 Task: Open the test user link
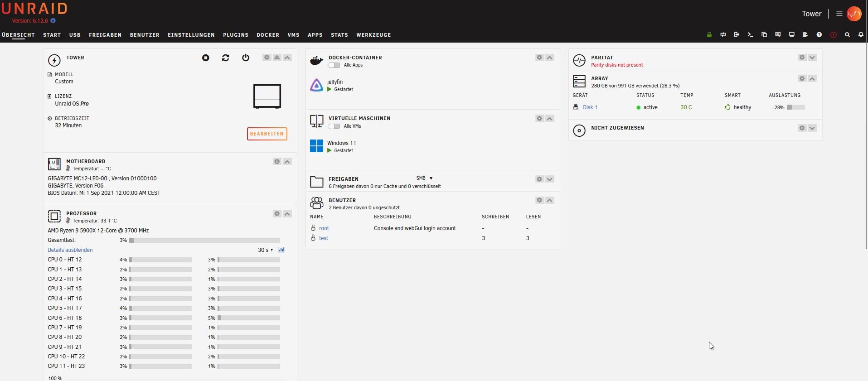tap(324, 238)
